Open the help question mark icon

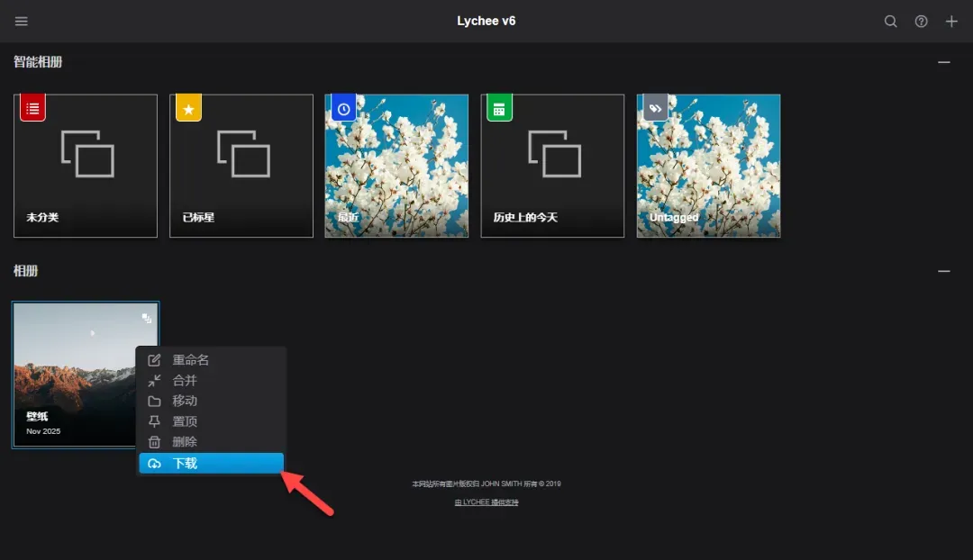point(921,22)
